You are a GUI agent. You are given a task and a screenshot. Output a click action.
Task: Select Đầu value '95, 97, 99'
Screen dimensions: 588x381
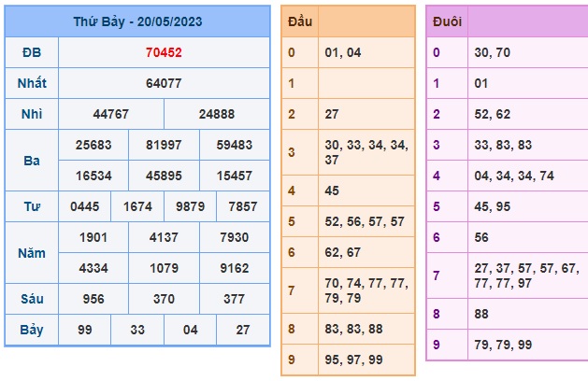[x=353, y=360]
